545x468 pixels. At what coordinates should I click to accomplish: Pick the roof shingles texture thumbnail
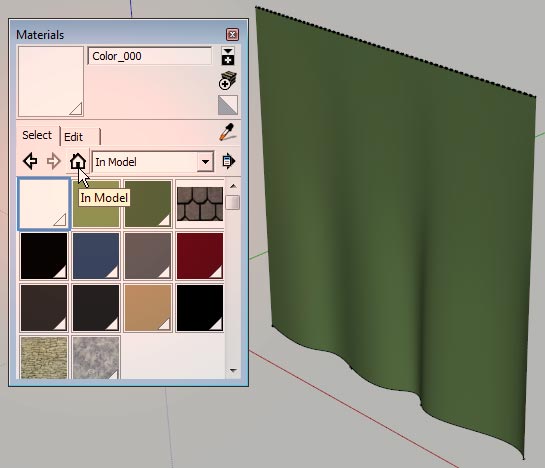pos(200,204)
